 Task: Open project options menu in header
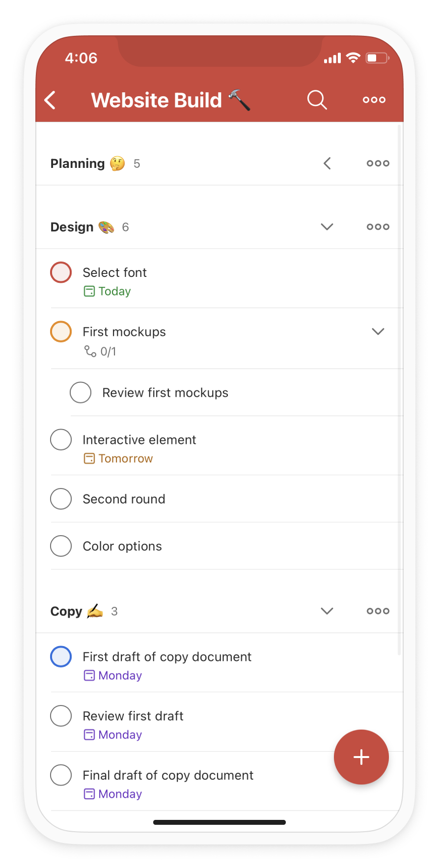pos(374,100)
